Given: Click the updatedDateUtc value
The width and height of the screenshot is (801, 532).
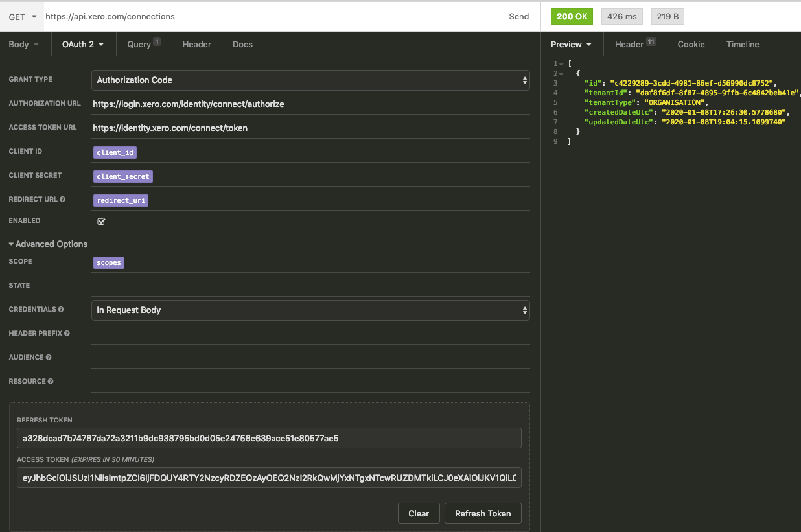Looking at the screenshot, I should 723,122.
